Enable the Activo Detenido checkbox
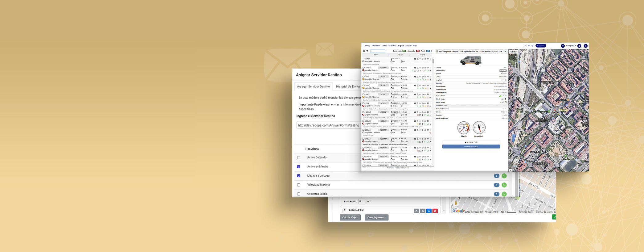 point(299,157)
